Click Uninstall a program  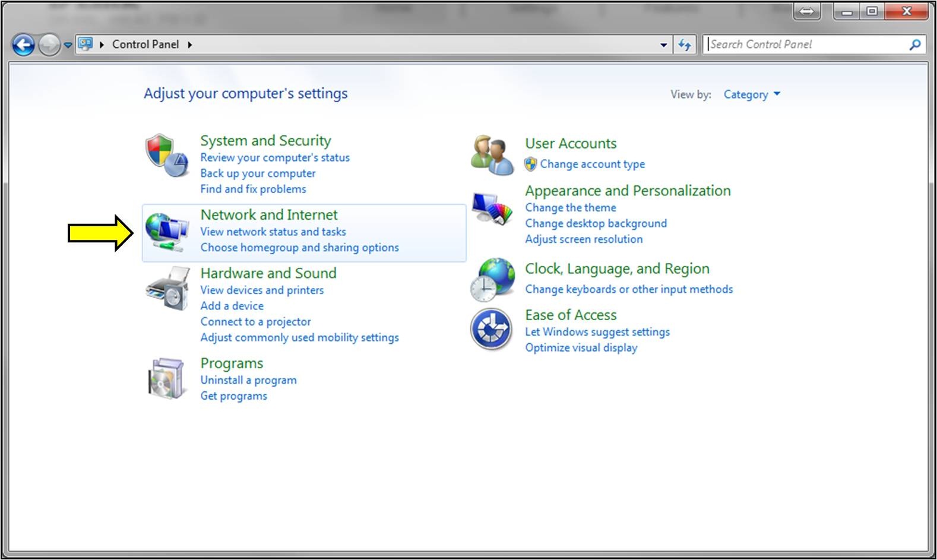(248, 380)
